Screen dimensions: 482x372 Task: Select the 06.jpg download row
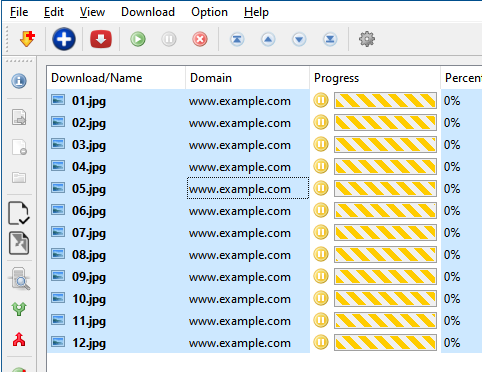(x=265, y=210)
